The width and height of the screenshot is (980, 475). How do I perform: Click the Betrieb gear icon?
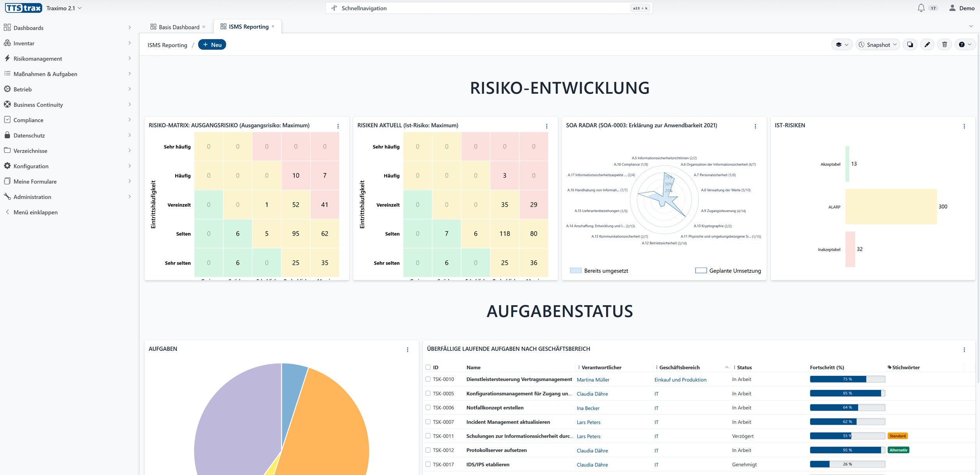pos(7,89)
